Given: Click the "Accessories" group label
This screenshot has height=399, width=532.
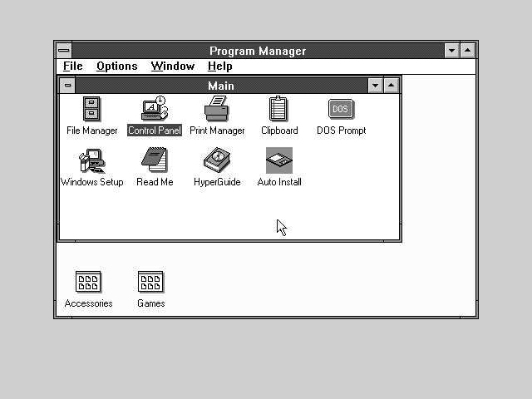Looking at the screenshot, I should (89, 303).
